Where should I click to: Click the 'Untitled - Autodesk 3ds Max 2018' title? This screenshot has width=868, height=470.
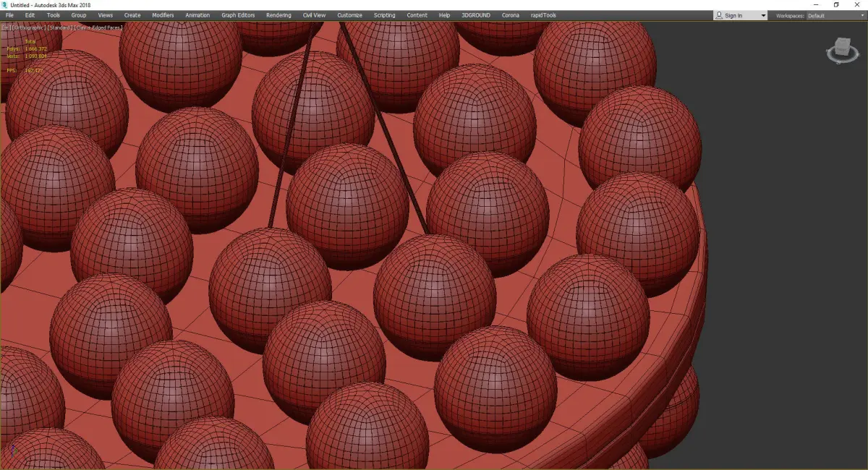(51, 4)
